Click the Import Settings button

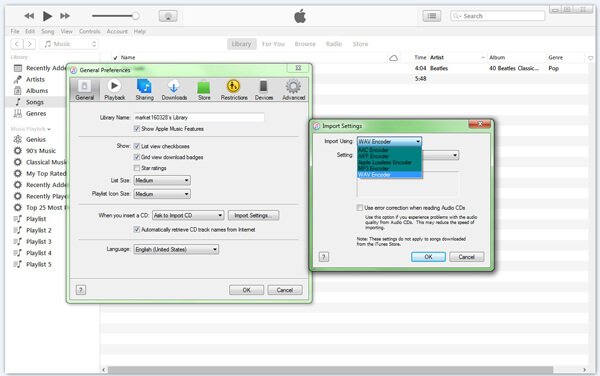pyautogui.click(x=253, y=215)
